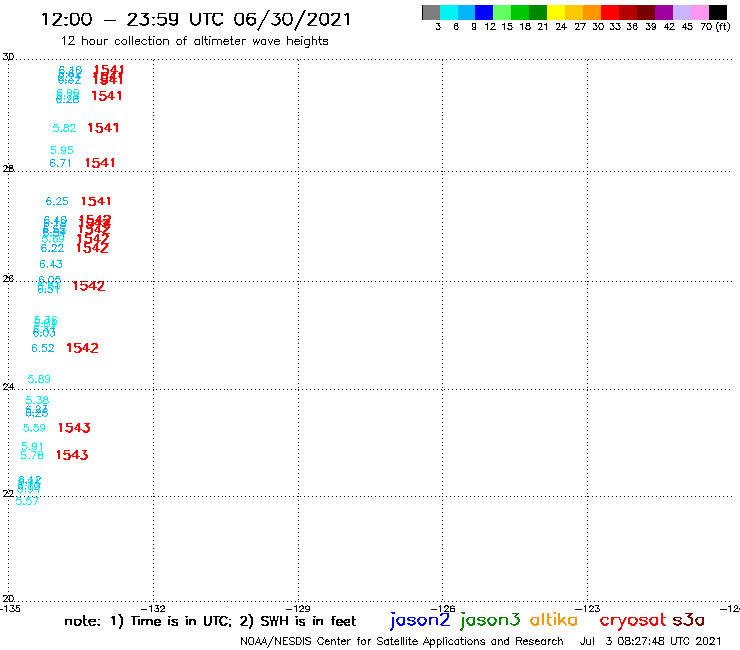Click the latitude axis label 28

8,169
